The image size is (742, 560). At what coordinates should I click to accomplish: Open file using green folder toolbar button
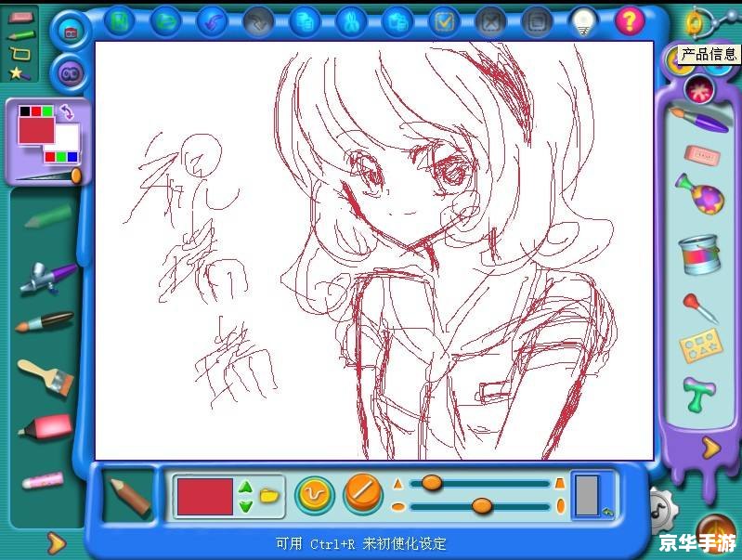[x=165, y=21]
